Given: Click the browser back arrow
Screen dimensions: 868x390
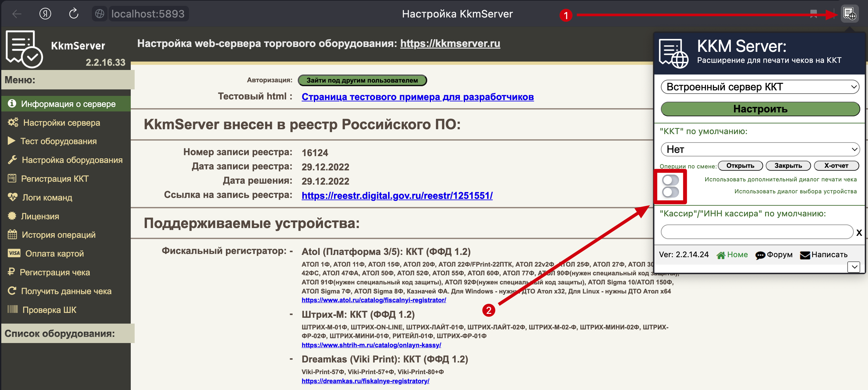Looking at the screenshot, I should click(17, 14).
